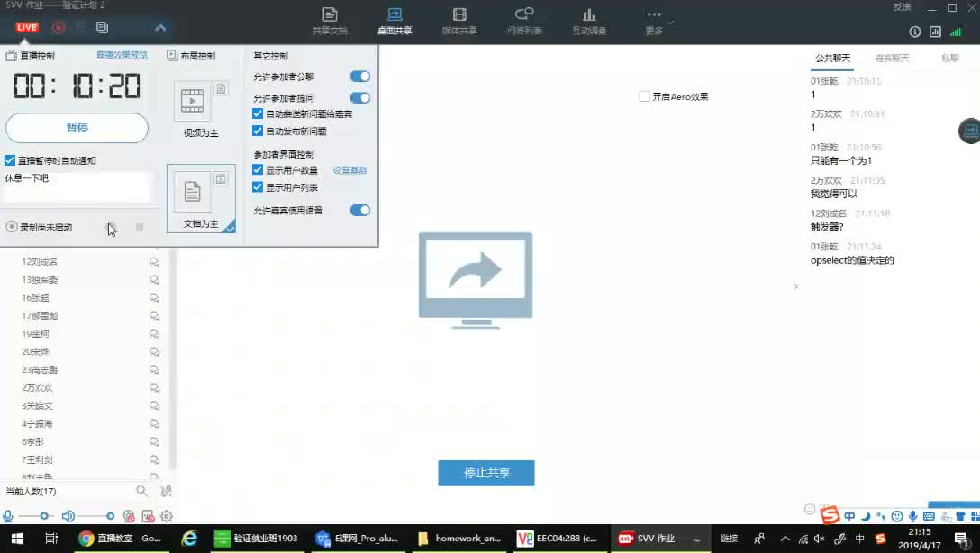Open private chat with 16张超

pyautogui.click(x=154, y=298)
